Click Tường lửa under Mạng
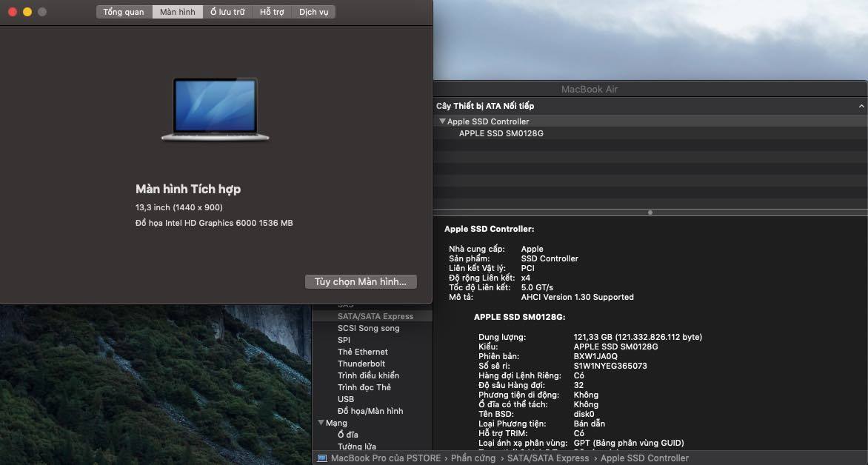 click(357, 446)
